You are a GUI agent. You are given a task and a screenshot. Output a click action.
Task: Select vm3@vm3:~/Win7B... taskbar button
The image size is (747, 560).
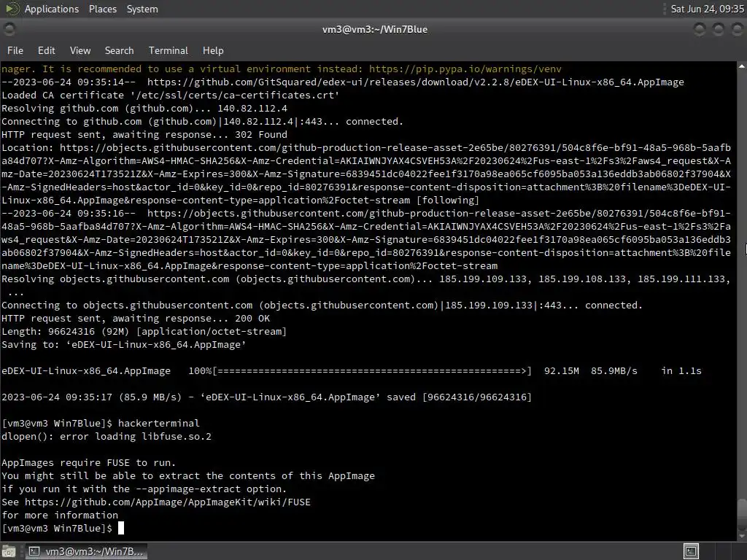pyautogui.click(x=86, y=551)
